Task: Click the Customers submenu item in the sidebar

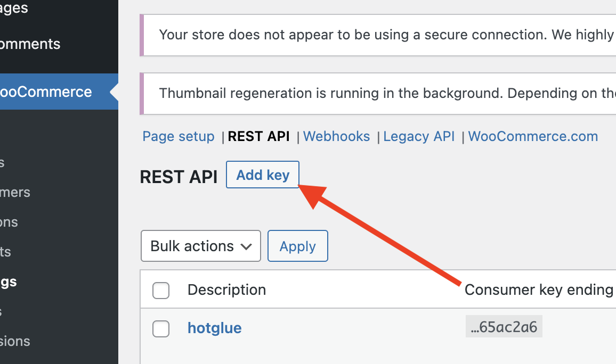Action: pos(15,192)
